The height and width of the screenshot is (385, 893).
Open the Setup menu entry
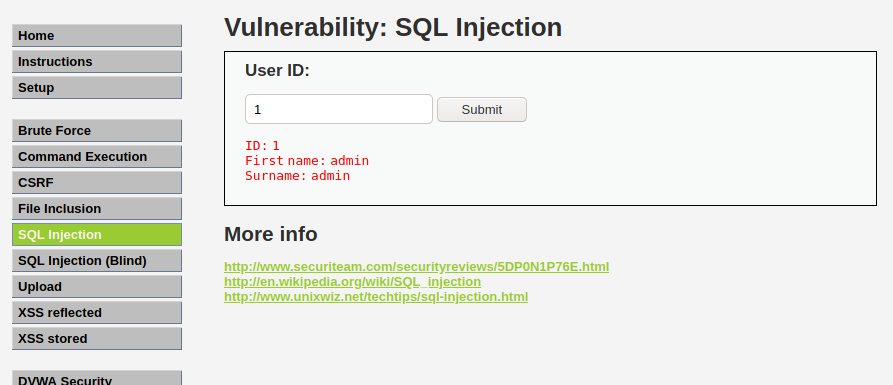coord(97,88)
